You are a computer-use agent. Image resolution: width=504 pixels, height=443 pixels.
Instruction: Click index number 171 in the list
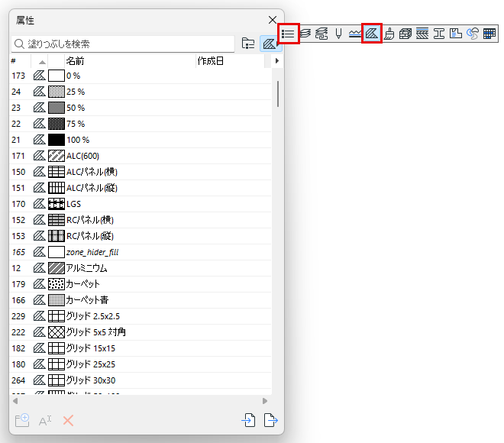click(x=18, y=157)
